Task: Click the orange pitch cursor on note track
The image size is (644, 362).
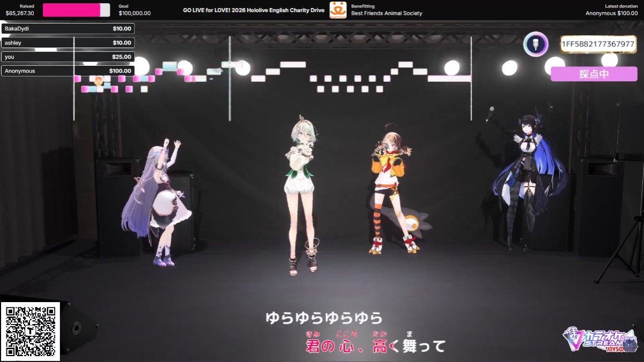Action: tap(99, 80)
